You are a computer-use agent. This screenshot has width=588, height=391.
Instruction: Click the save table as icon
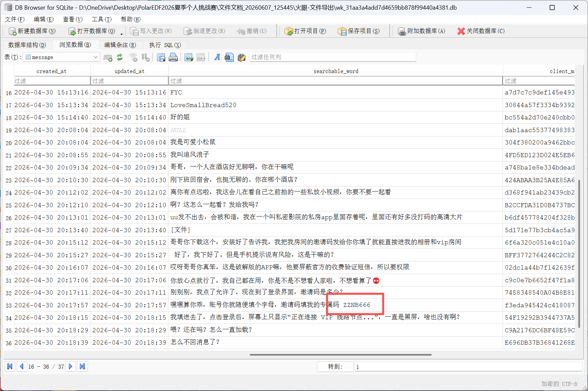pyautogui.click(x=161, y=57)
